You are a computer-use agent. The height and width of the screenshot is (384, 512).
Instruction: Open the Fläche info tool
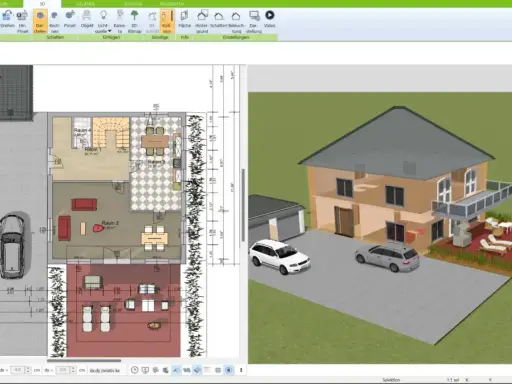pyautogui.click(x=184, y=20)
